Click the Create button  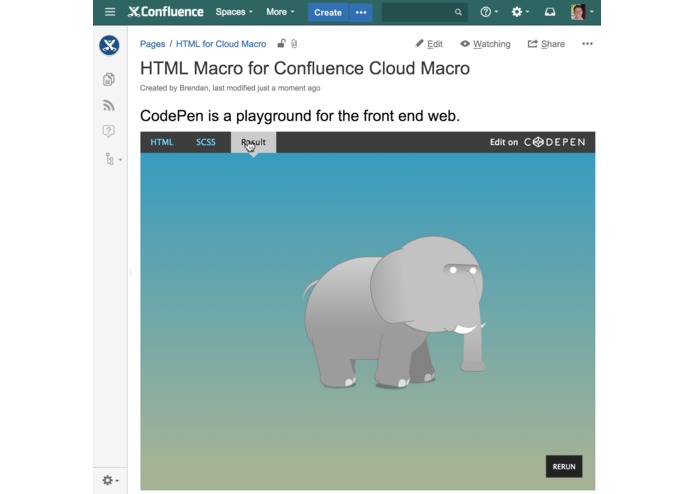point(328,12)
